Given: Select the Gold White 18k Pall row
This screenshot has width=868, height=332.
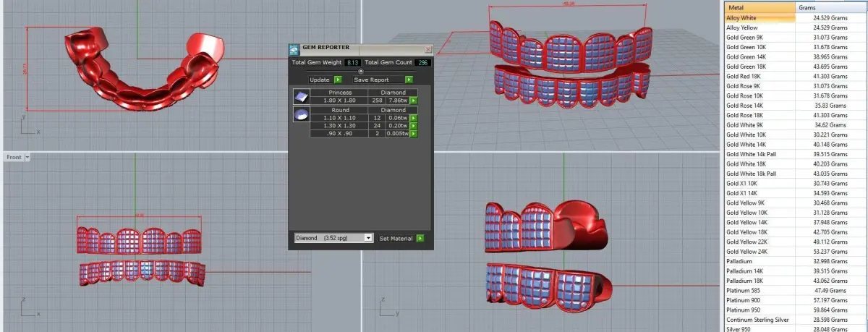Looking at the screenshot, I should (x=796, y=174).
